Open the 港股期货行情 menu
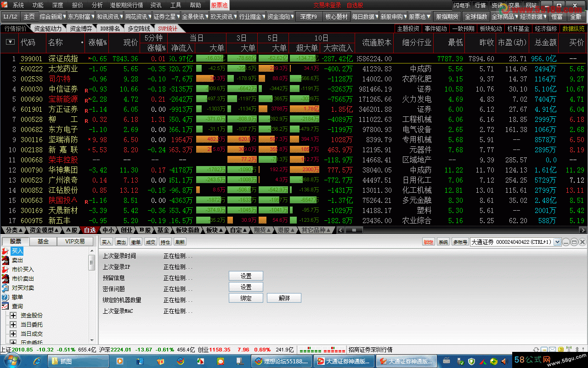 127,5
